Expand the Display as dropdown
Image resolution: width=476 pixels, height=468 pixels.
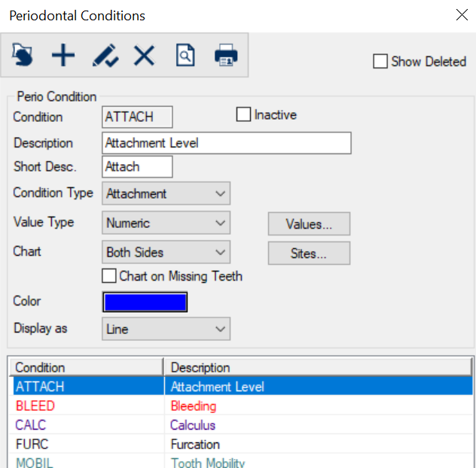[x=166, y=330]
